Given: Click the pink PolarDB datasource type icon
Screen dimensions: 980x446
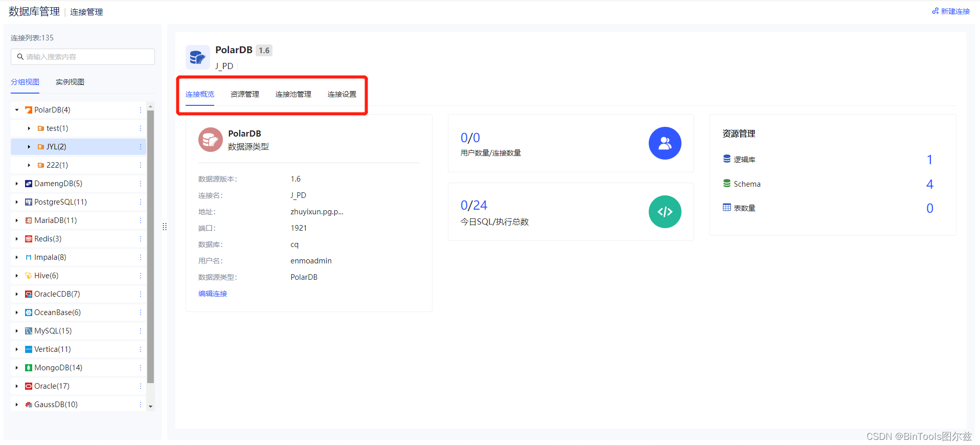Looking at the screenshot, I should [210, 140].
